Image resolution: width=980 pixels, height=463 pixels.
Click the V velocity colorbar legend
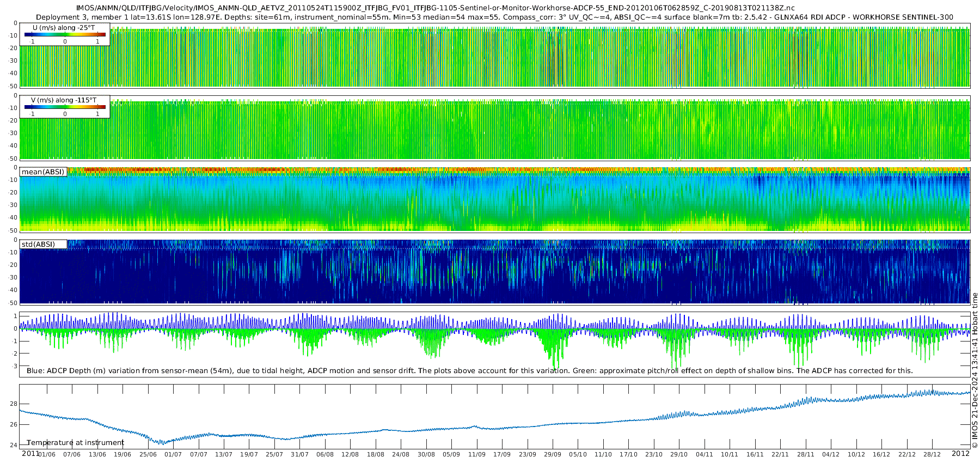pyautogui.click(x=65, y=107)
